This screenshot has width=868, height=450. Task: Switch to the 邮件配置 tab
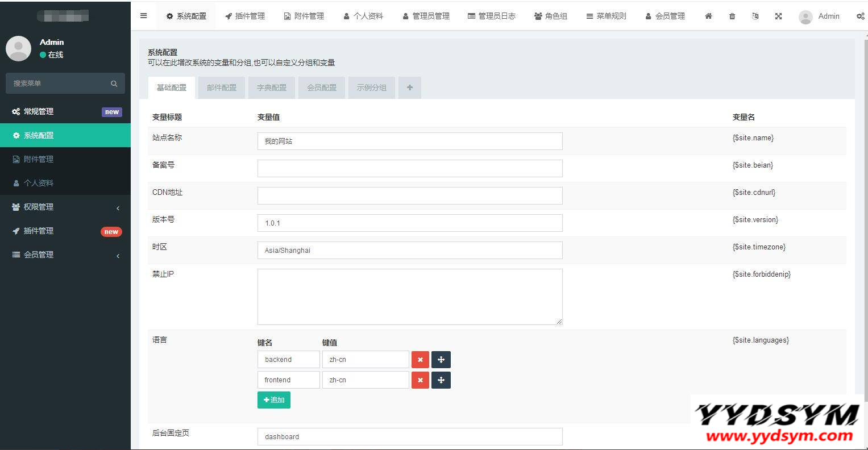(x=222, y=88)
